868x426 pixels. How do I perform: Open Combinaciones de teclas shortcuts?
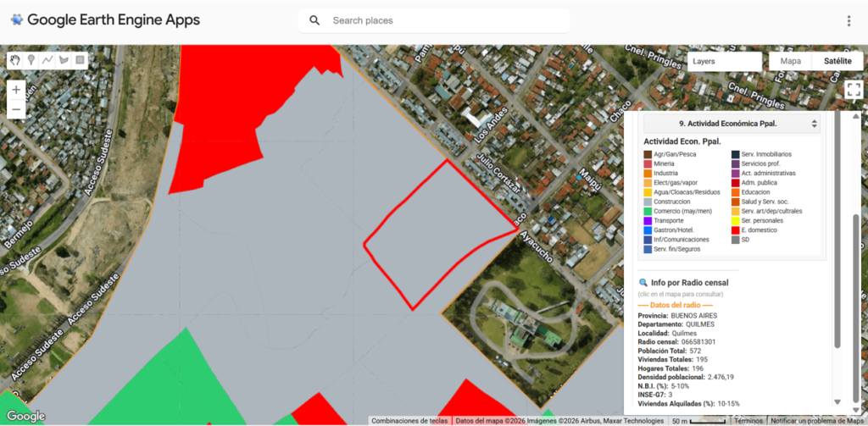coord(409,420)
